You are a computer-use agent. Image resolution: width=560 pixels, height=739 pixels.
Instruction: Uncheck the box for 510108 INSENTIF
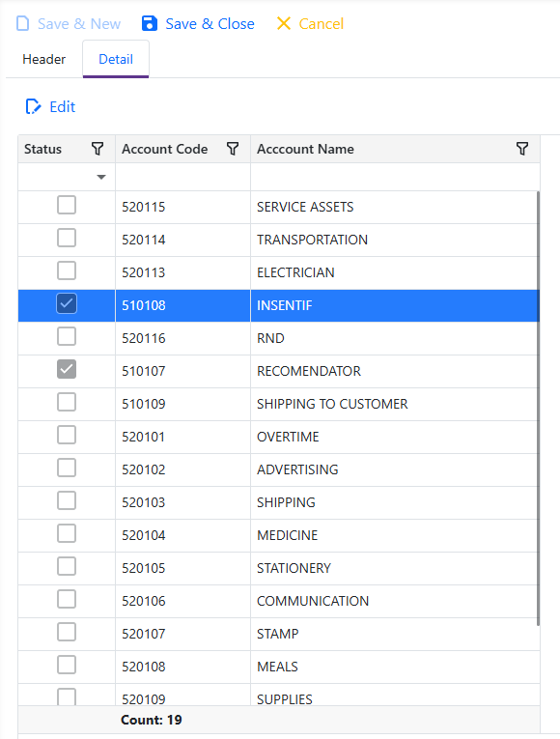point(67,303)
